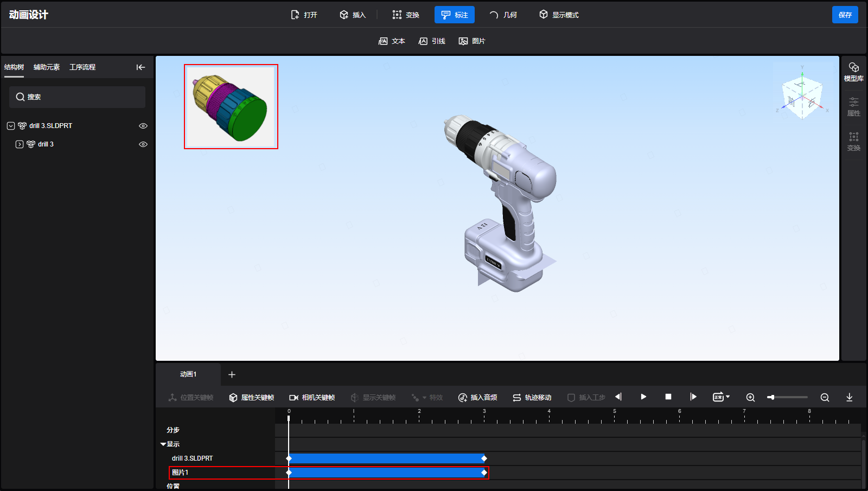Viewport: 868px width, 491px height.
Task: Click the timeline download arrow icon
Action: 850,398
